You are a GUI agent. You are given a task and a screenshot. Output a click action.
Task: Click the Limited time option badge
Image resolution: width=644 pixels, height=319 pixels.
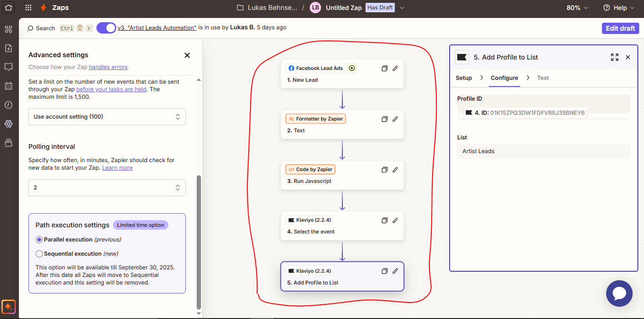(140, 225)
